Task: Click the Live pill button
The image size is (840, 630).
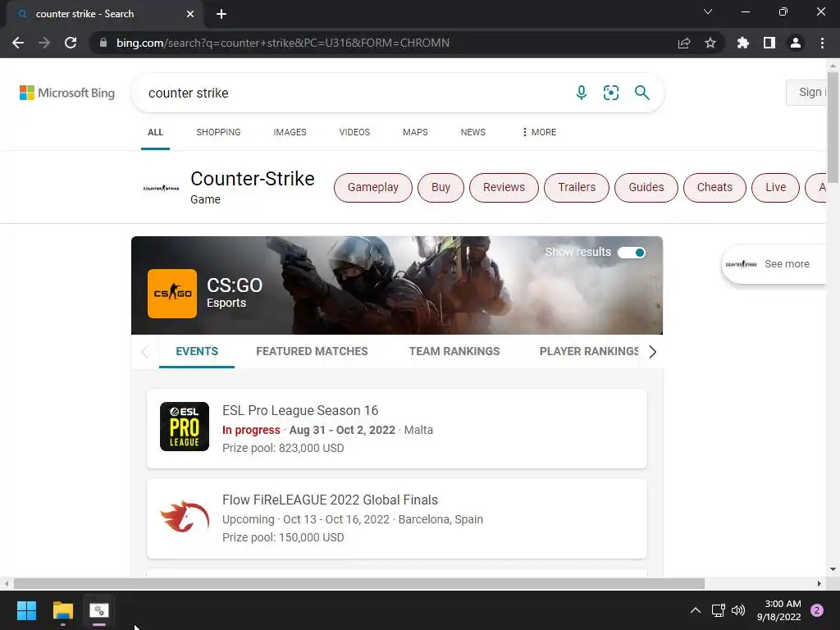Action: [776, 188]
